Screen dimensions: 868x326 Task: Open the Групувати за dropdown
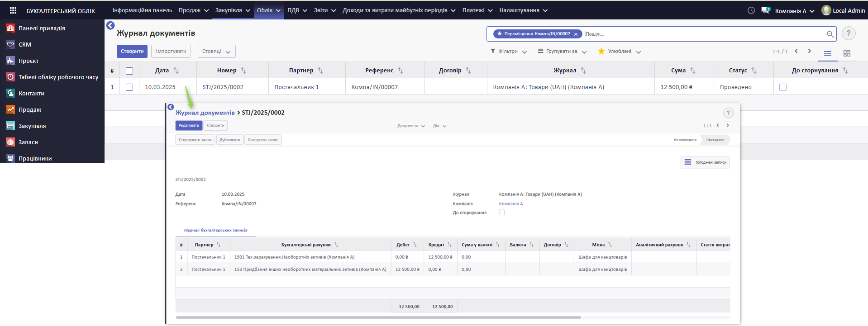click(x=562, y=51)
